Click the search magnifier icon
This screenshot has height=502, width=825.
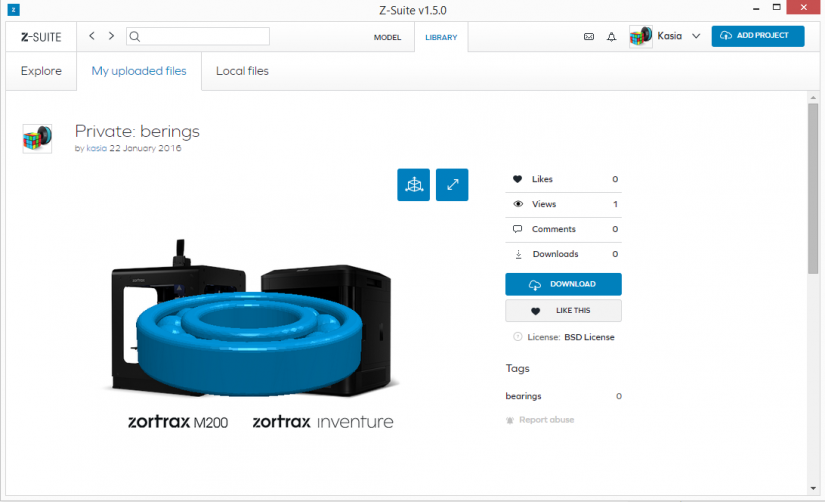coord(135,36)
